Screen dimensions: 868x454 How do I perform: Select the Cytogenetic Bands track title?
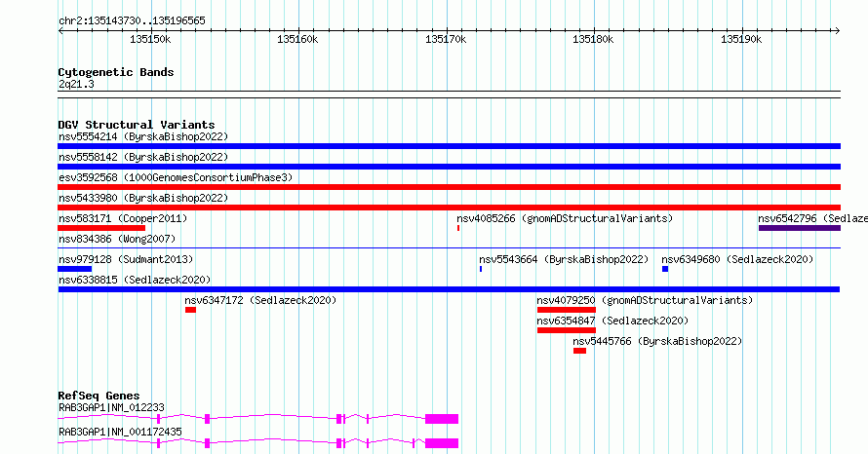(x=116, y=72)
